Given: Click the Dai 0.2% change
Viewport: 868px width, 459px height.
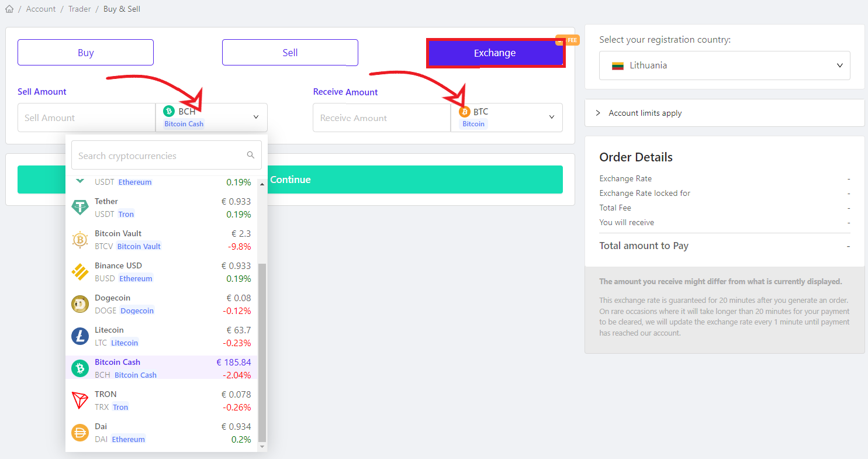Looking at the screenshot, I should [x=241, y=439].
